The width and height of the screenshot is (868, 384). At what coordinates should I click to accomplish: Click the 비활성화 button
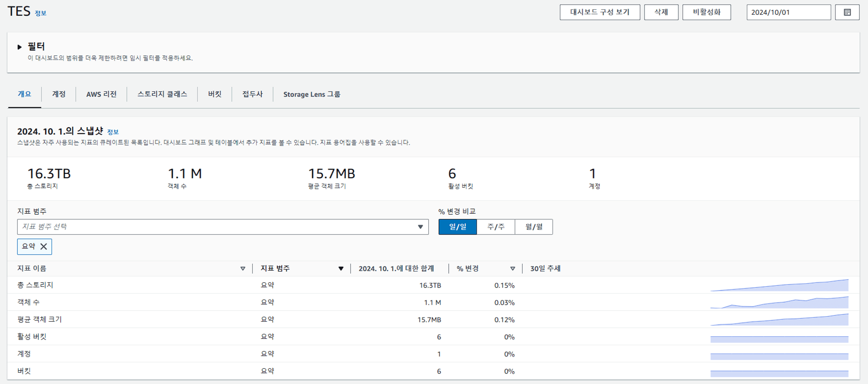pos(707,12)
